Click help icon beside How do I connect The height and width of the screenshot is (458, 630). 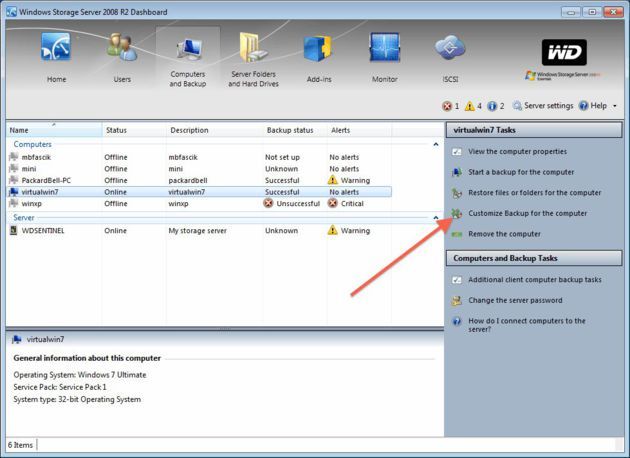click(x=457, y=321)
